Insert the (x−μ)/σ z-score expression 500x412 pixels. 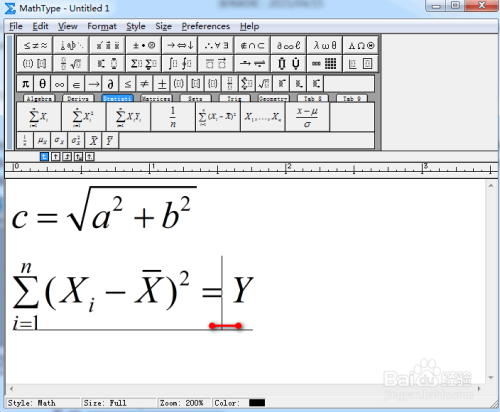click(307, 117)
